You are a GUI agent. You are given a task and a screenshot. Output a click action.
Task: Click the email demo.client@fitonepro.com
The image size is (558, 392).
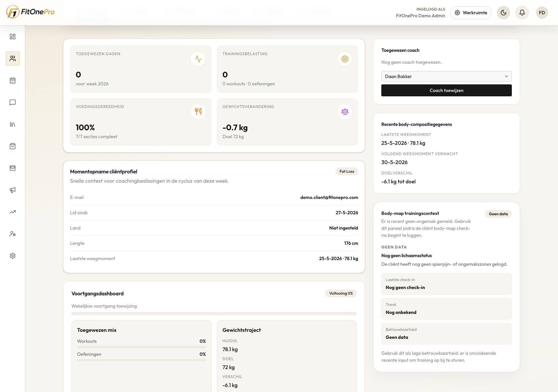329,197
